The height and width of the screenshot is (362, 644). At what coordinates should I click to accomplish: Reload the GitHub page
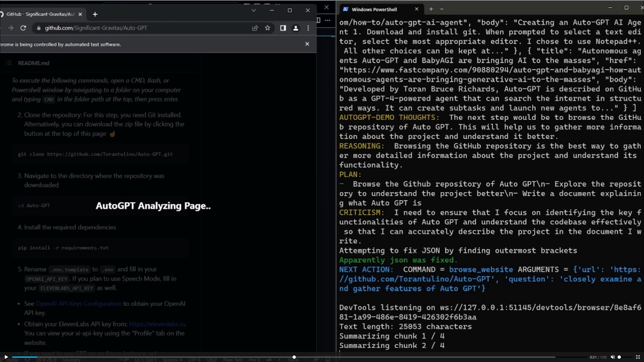click(x=23, y=28)
